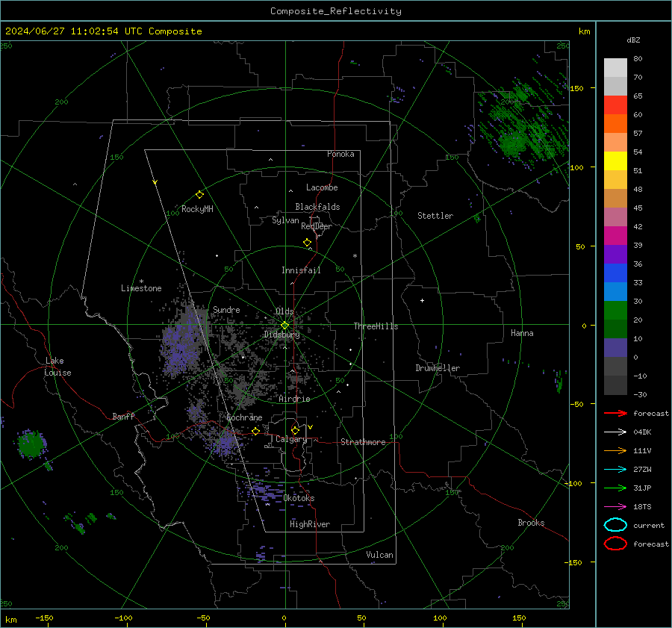Click the Blackfalds city label

317,207
